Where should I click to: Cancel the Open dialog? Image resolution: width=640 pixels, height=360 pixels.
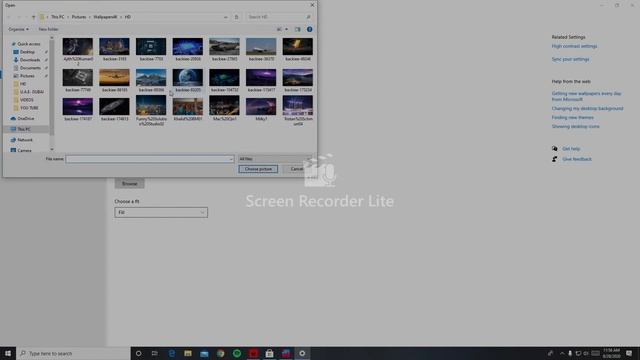[297, 169]
